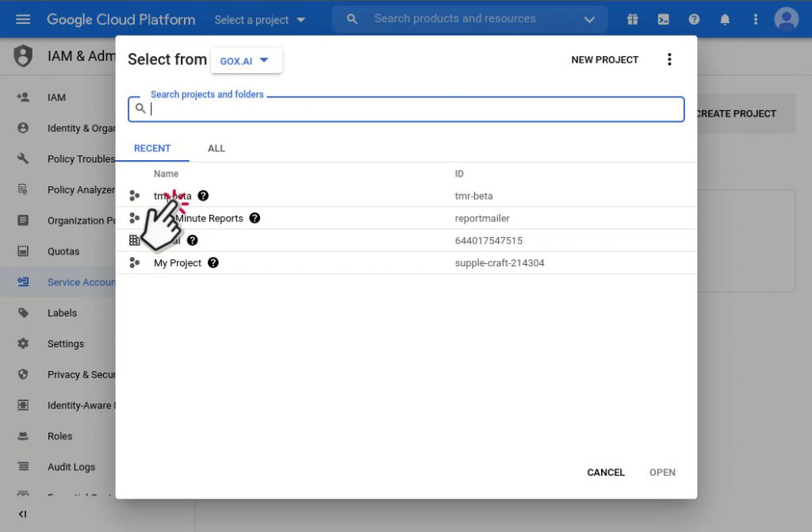Viewport: 812px width, 532px height.
Task: Click the Identity & Organization sidebar icon
Action: coord(23,128)
